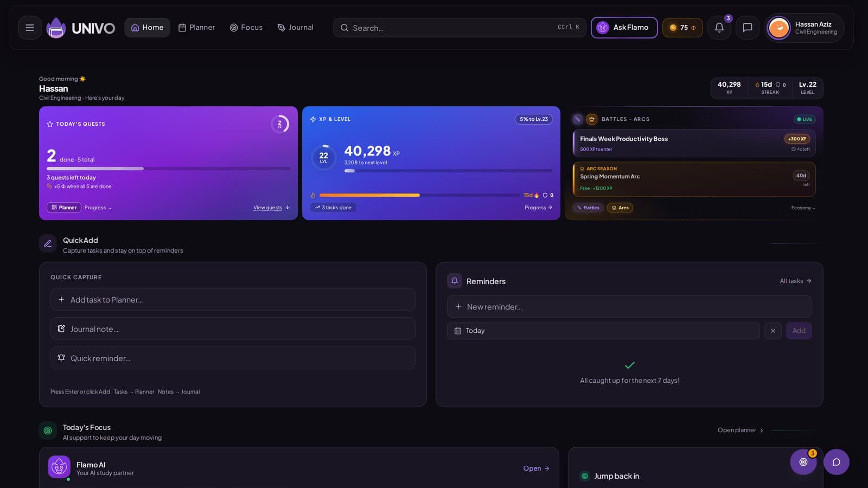Open the notifications bell

[x=719, y=28]
